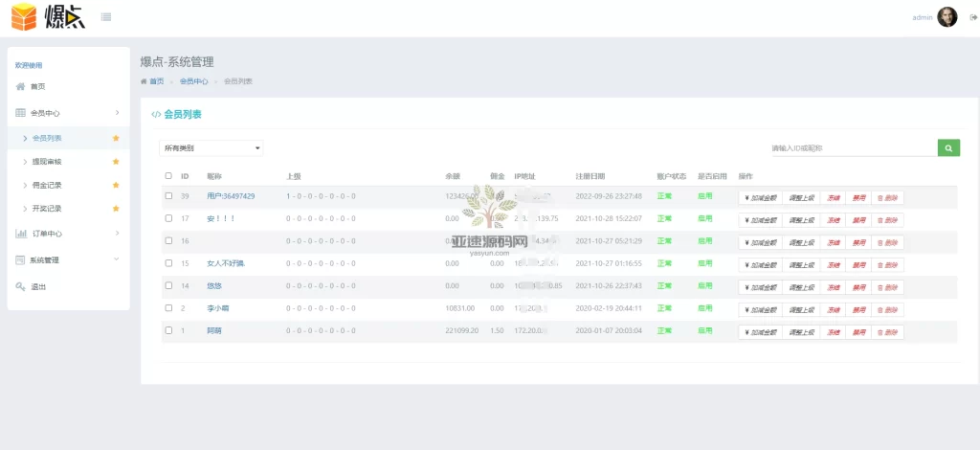Screen dimensions: 980x450
Task: Click the star next to 开奖记录
Action: coord(116,208)
